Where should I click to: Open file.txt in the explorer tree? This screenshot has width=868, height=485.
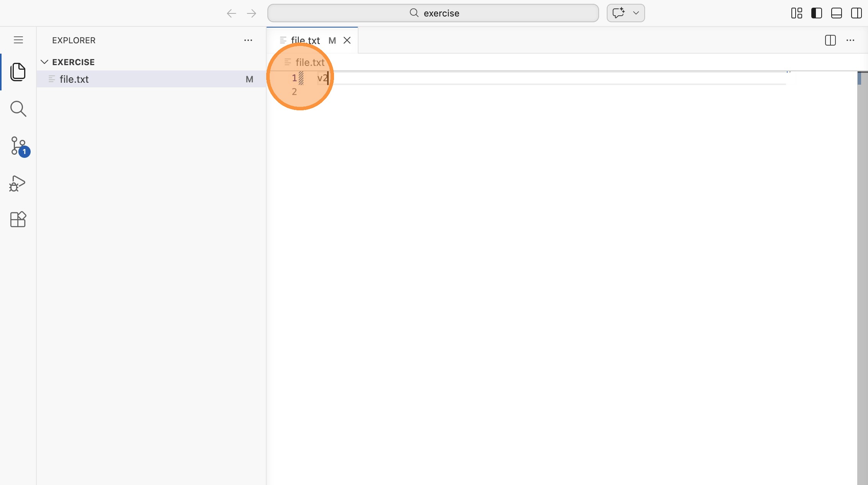pyautogui.click(x=74, y=79)
